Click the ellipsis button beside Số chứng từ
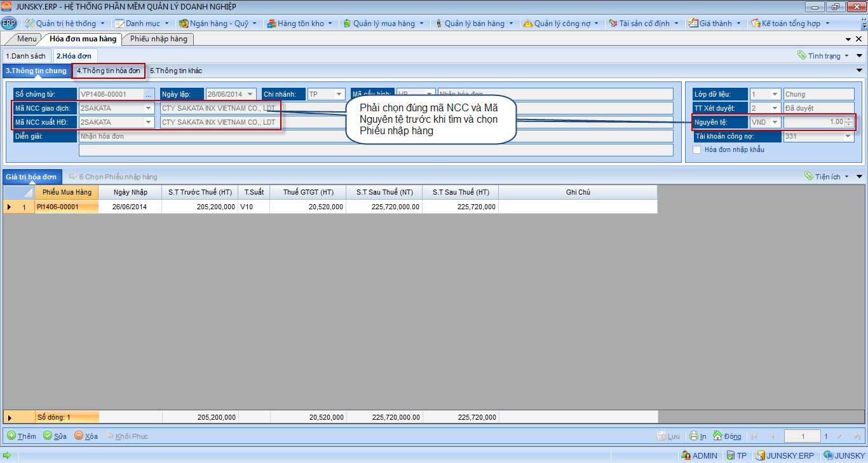Image resolution: width=868 pixels, height=463 pixels. pyautogui.click(x=149, y=94)
